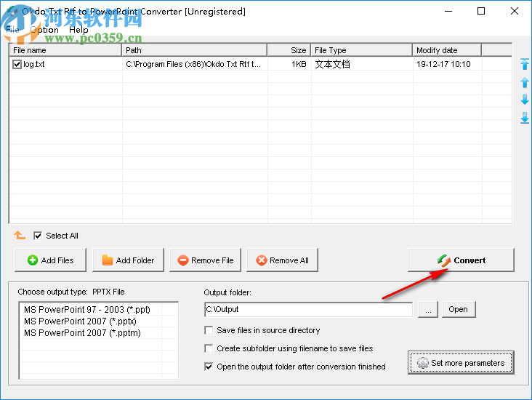
Task: Sort by Size column header
Action: click(x=289, y=50)
